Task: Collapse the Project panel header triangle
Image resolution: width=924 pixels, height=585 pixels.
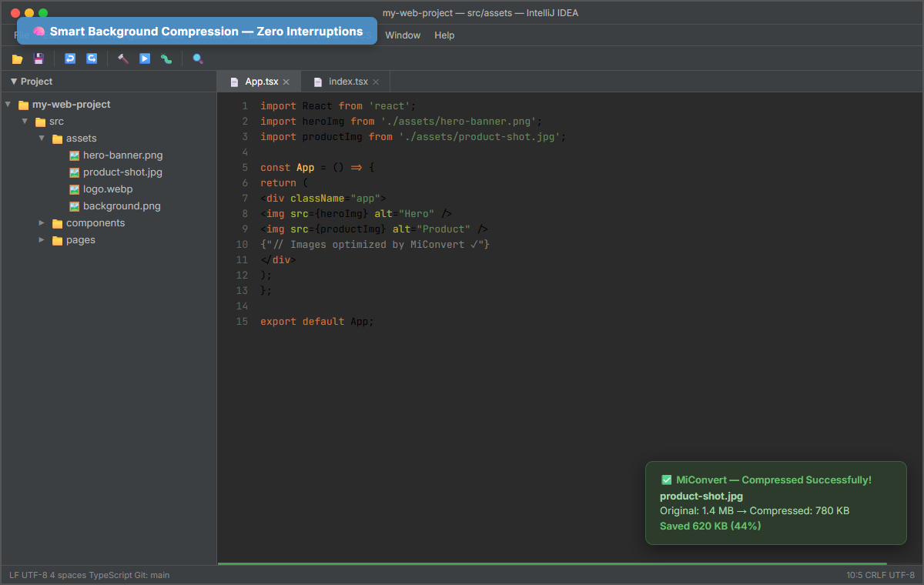Action: pyautogui.click(x=13, y=82)
